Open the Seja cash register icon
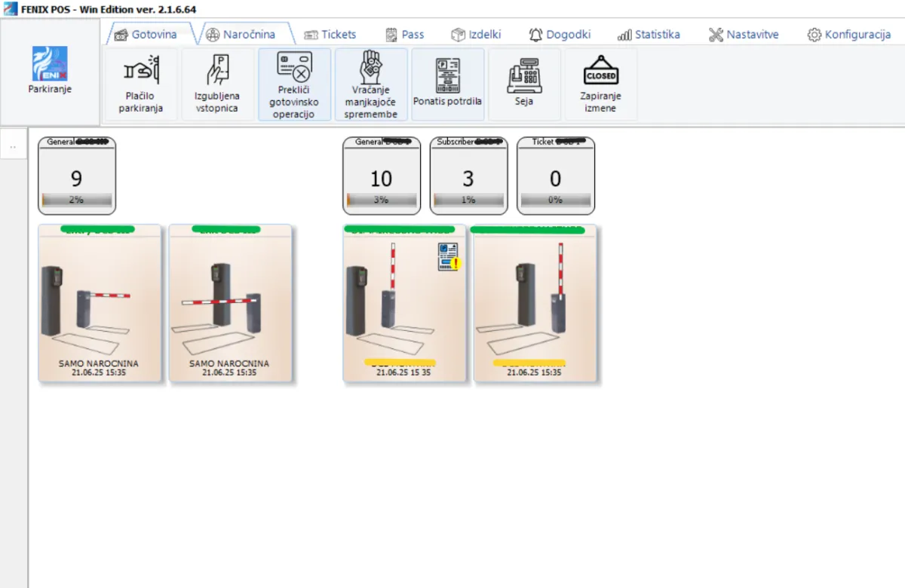905x588 pixels. pyautogui.click(x=524, y=75)
